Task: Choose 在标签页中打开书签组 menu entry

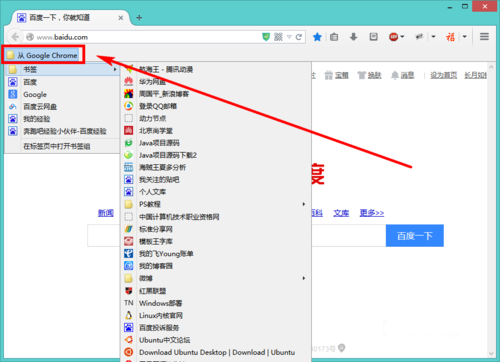Action: (x=62, y=146)
